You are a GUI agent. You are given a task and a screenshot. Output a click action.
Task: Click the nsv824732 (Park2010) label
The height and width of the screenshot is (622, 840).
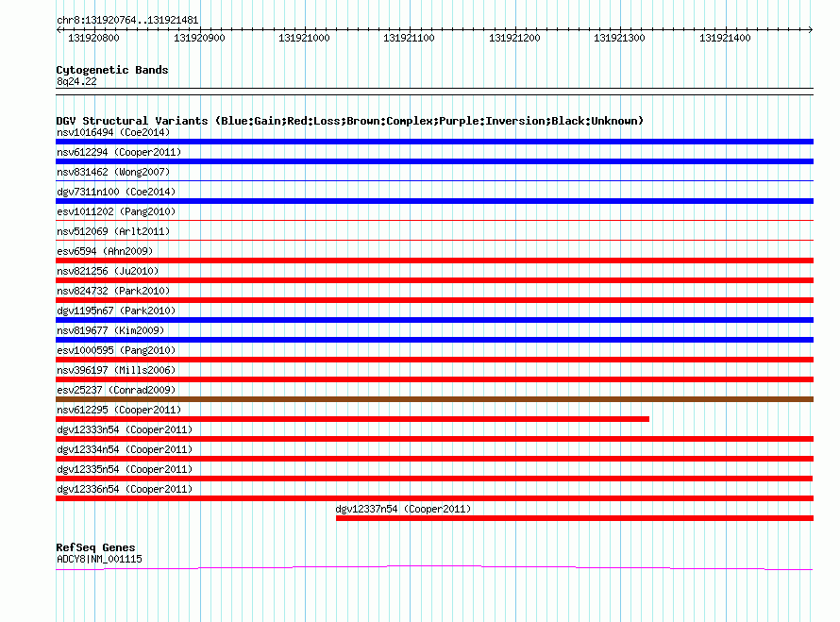[113, 291]
